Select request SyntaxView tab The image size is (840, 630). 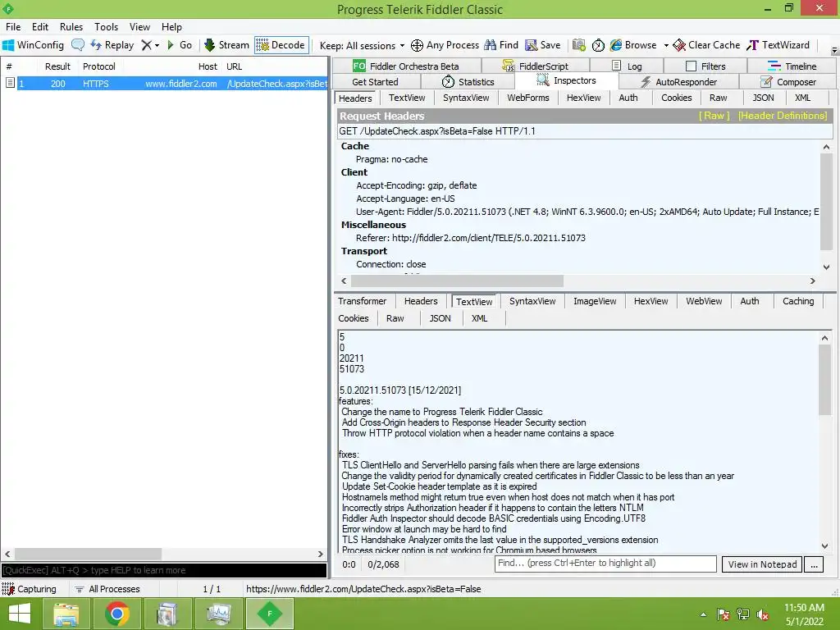tap(466, 98)
